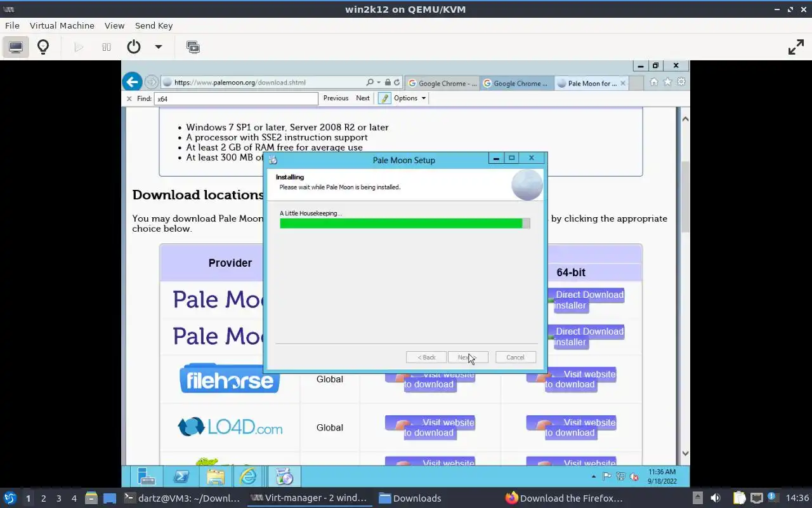Click the LO4D.com logo
This screenshot has height=508, width=812.
point(230,427)
